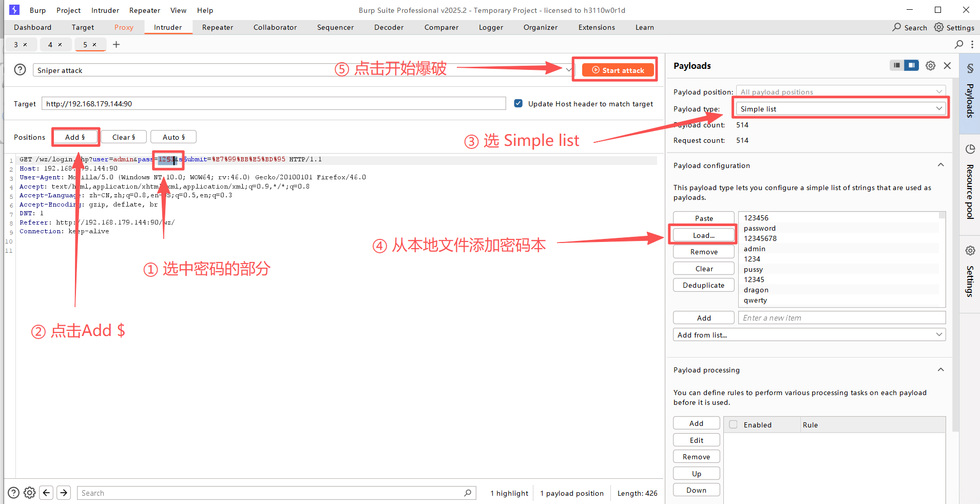Toggle Update Host header to match target

(x=518, y=103)
